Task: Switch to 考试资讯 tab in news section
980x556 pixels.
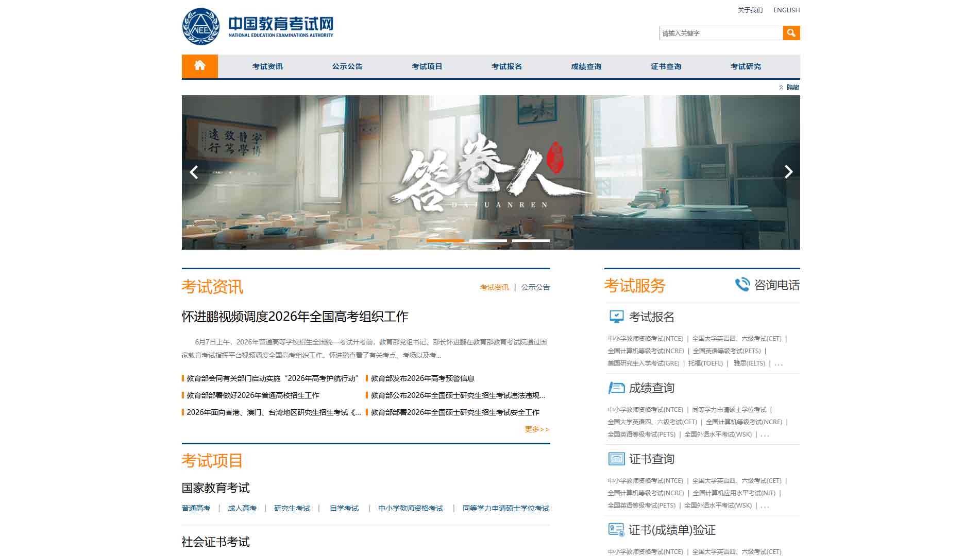Action: pos(494,287)
